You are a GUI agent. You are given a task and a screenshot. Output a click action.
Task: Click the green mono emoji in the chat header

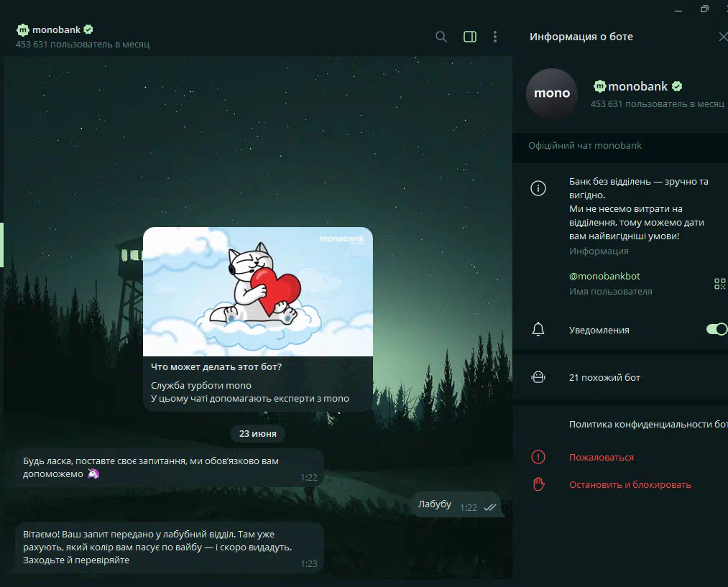coord(23,30)
